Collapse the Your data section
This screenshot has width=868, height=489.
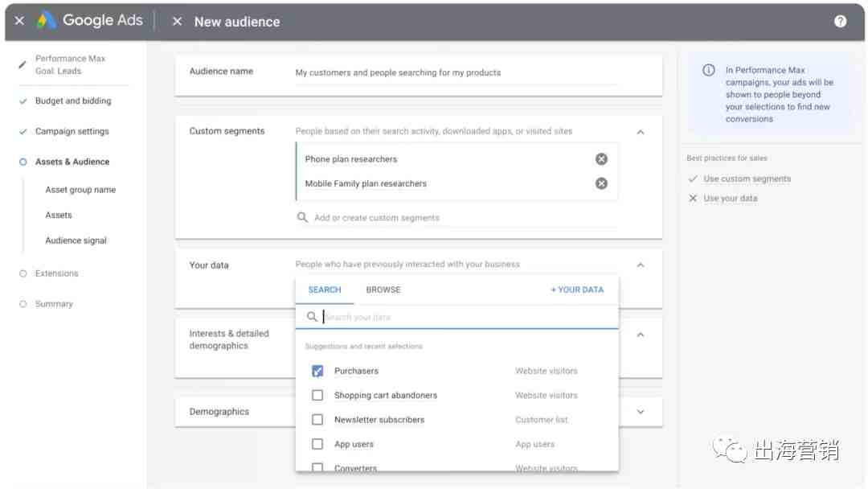(x=641, y=265)
